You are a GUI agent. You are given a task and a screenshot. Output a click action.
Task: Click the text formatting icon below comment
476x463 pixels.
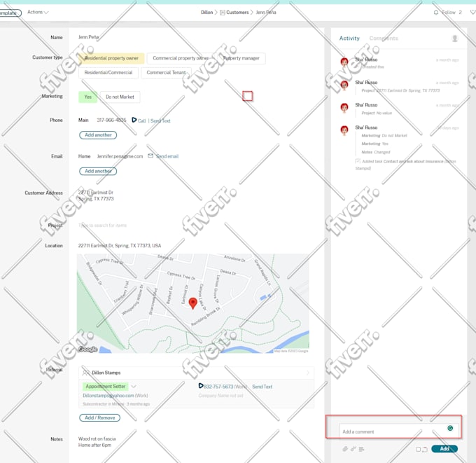click(361, 449)
